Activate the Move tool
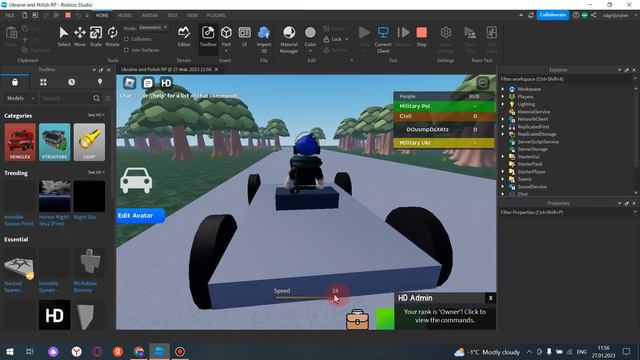Screen dimensions: 640x360 [x=80, y=36]
